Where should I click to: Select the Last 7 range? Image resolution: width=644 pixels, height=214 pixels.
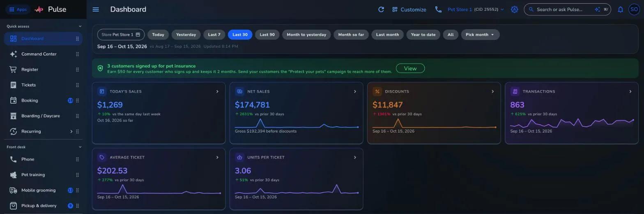214,35
